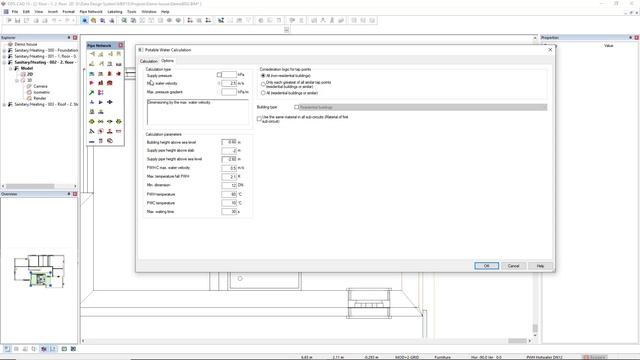Confirm the dialog with the OK button

point(487,266)
